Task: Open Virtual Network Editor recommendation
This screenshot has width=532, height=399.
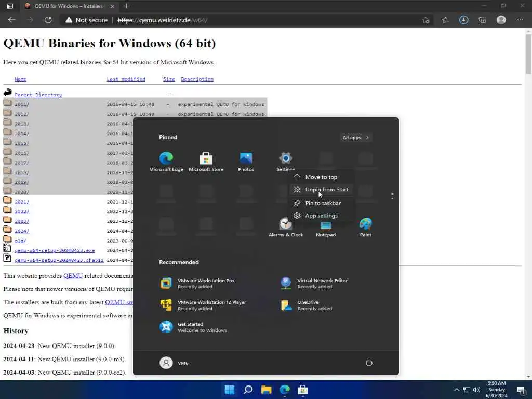Action: pyautogui.click(x=314, y=283)
